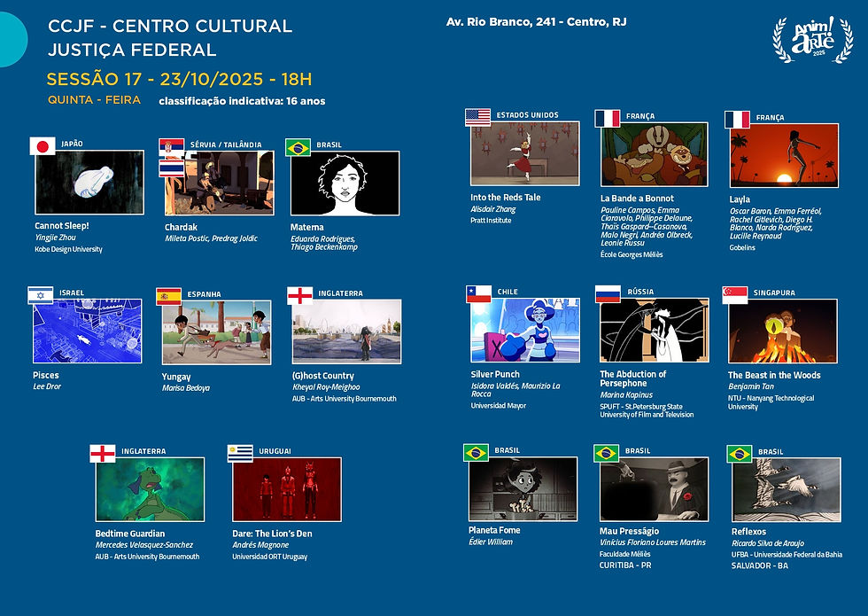Click "classificação indicativa: 16 anos" text
Viewport: 868px width, 616px height.
pyautogui.click(x=242, y=101)
